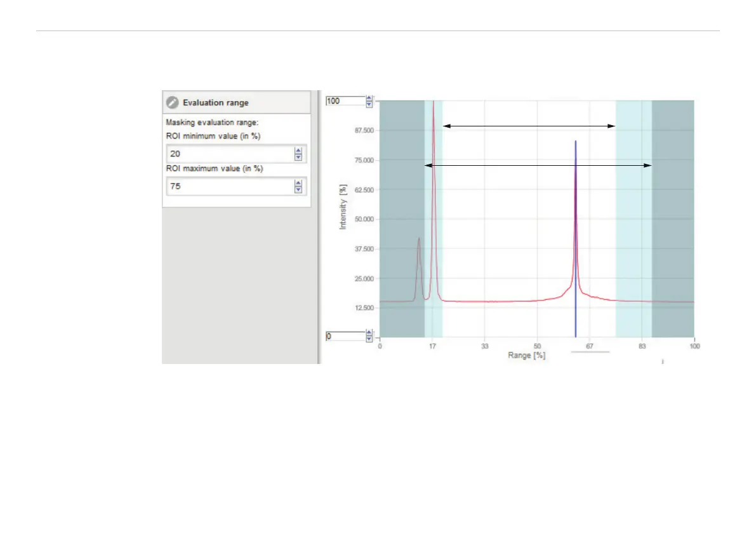Image resolution: width=756 pixels, height=533 pixels.
Task: Click the 50 range axis tick label
Action: coord(537,346)
